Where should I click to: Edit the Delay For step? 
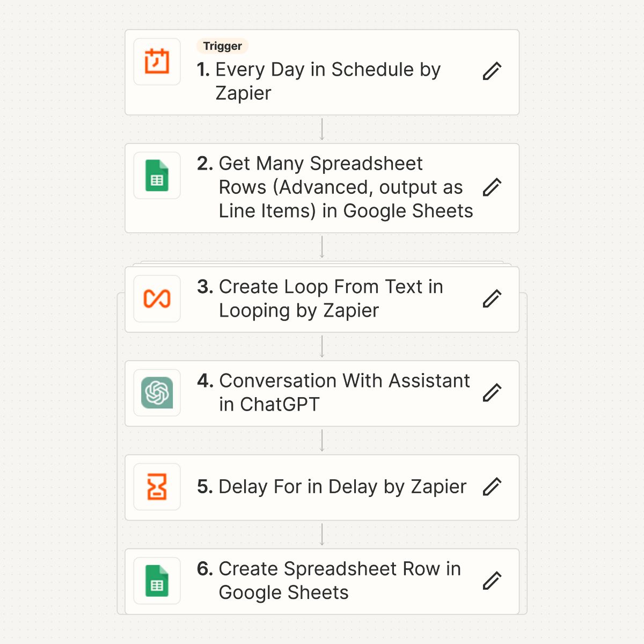(492, 487)
